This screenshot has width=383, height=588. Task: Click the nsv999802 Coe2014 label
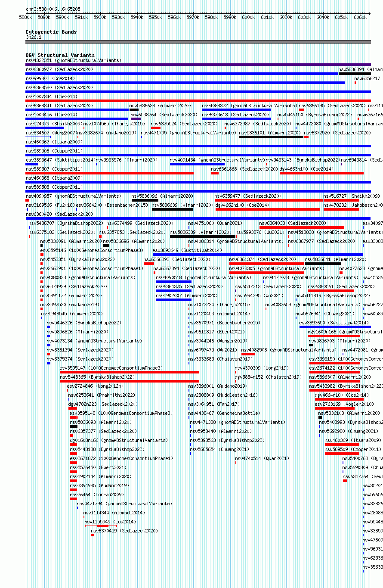point(50,79)
